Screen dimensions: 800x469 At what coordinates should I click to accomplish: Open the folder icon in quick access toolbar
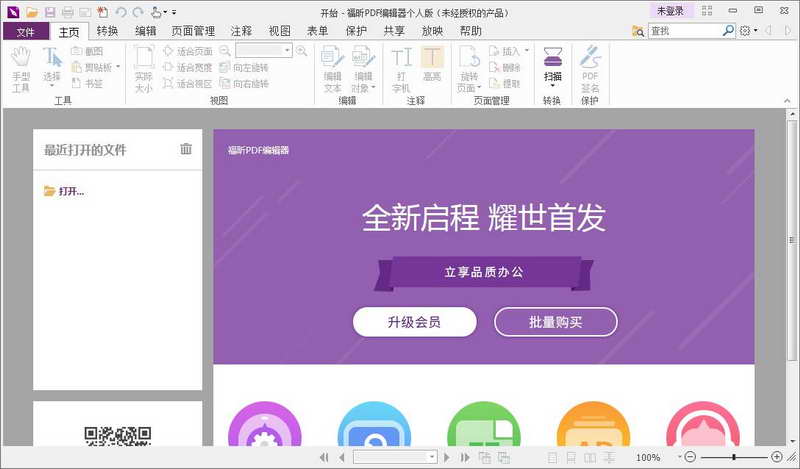pyautogui.click(x=32, y=12)
